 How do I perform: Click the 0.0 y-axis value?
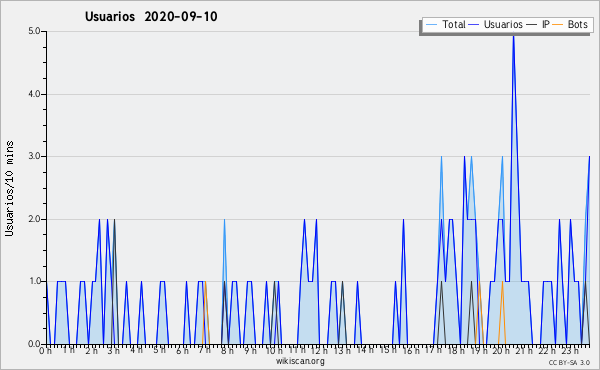tap(34, 344)
